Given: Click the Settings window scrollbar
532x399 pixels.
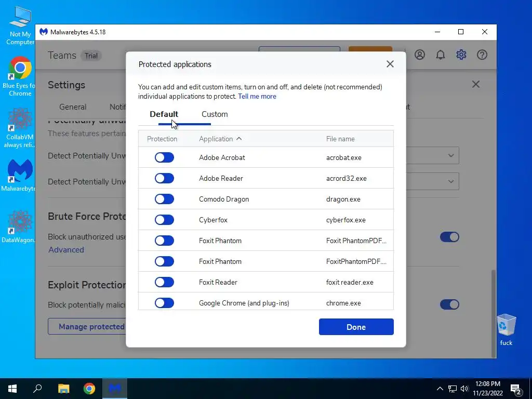Looking at the screenshot, I should click(494, 313).
